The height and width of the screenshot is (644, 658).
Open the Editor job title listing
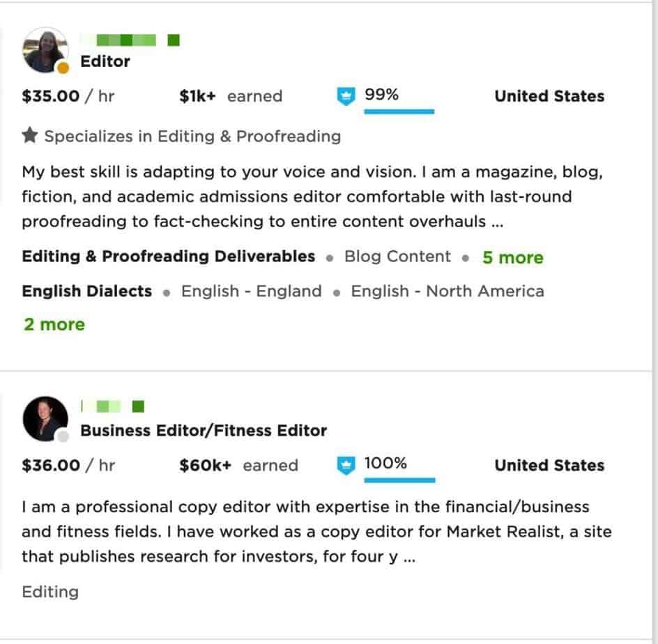point(104,61)
